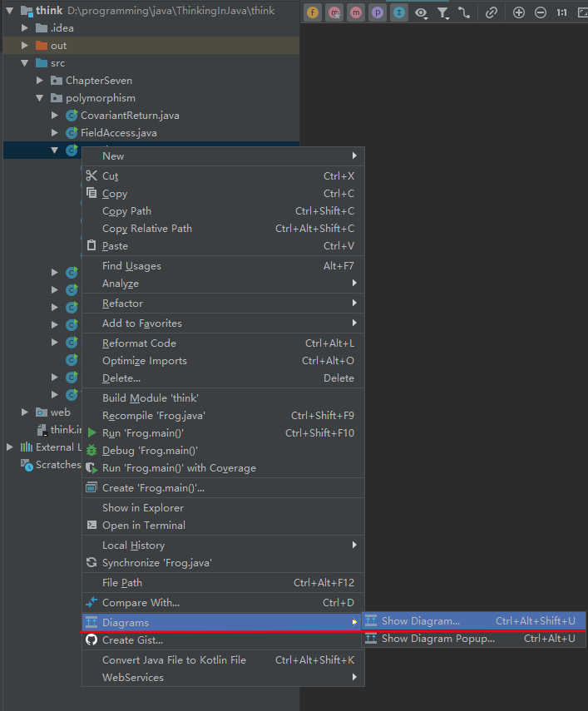
Task: Select Recompile 'Frog.java'
Action: [223, 415]
